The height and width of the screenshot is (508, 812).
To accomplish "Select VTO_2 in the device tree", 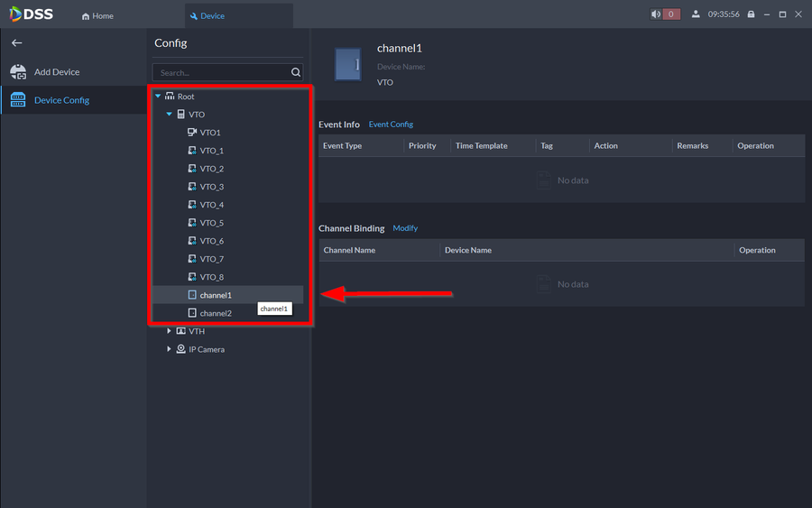I will point(211,169).
